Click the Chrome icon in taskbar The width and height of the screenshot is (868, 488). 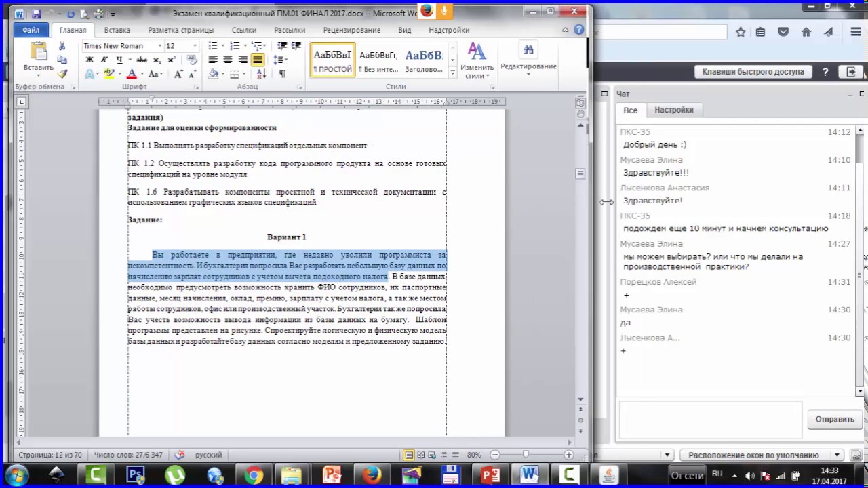pyautogui.click(x=253, y=475)
